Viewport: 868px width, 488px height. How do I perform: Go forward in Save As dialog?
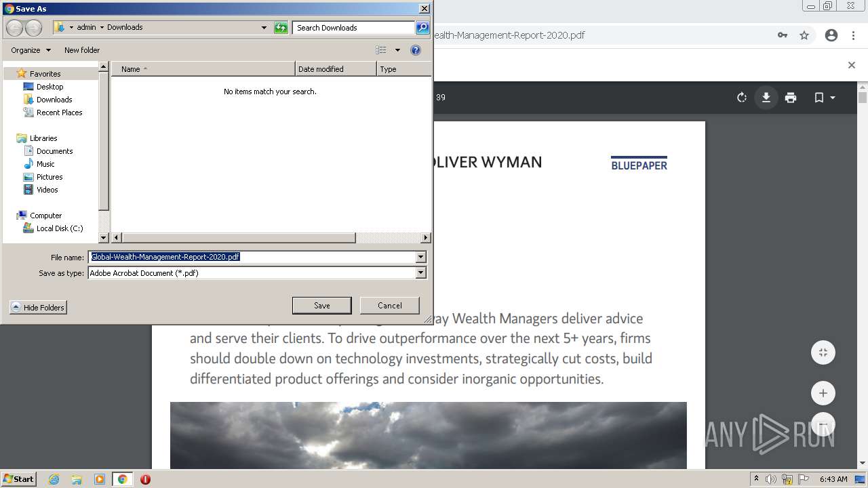33,28
